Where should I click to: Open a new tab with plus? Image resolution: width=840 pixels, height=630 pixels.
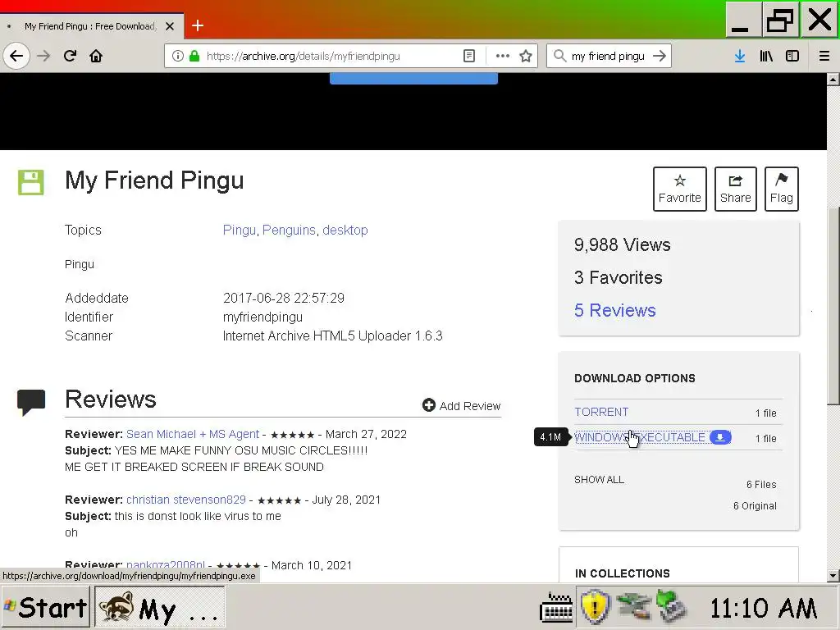click(x=198, y=25)
